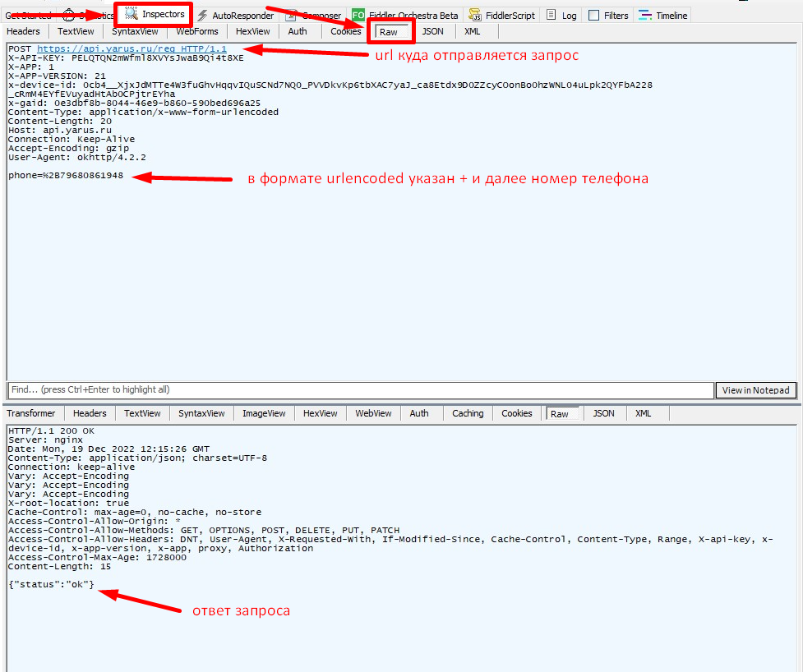Image resolution: width=803 pixels, height=672 pixels.
Task: Select the response Headers tab
Action: 90,413
